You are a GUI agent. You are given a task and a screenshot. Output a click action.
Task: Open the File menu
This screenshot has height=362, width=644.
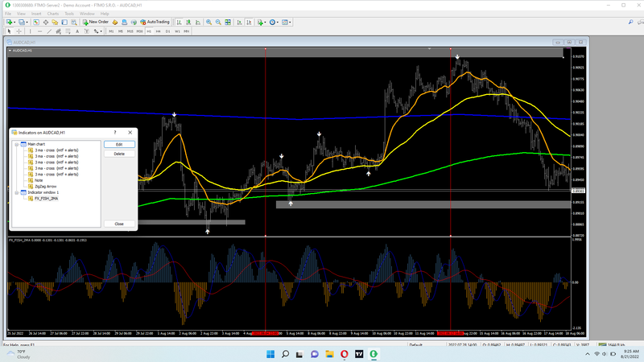[x=8, y=14]
